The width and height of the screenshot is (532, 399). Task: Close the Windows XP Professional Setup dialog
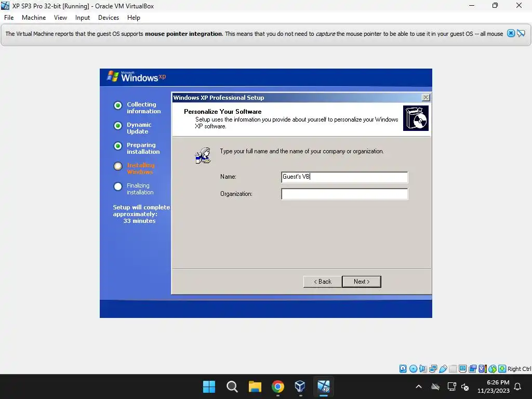(426, 98)
